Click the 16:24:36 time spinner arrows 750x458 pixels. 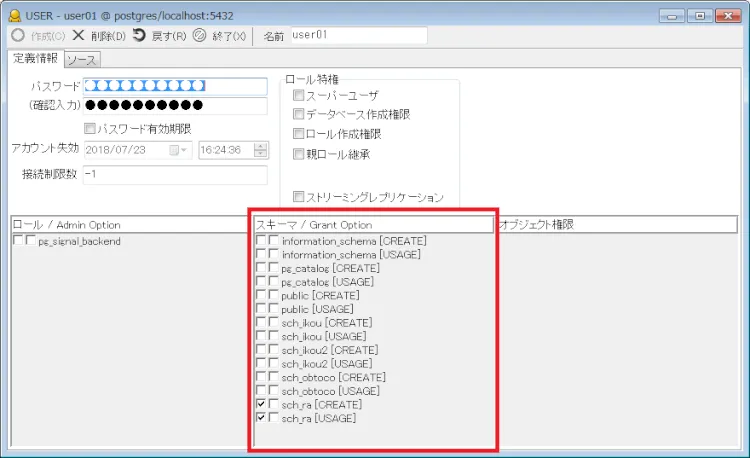coord(260,150)
